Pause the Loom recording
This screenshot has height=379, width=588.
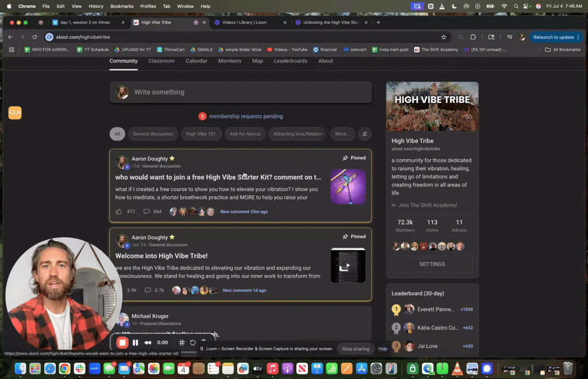136,342
